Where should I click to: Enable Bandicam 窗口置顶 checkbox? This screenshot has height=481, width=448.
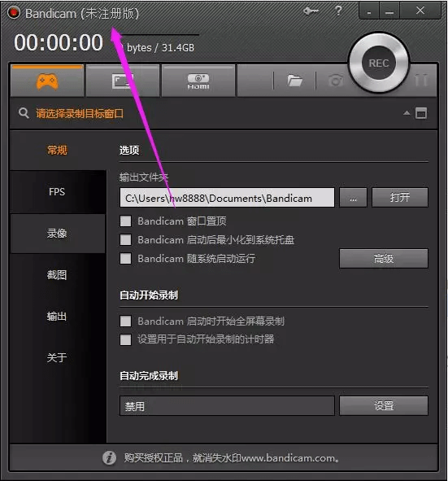[126, 221]
